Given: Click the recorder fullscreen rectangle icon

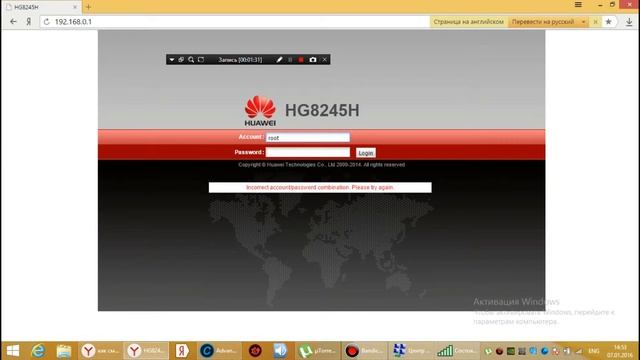Looking at the screenshot, I should tap(201, 60).
